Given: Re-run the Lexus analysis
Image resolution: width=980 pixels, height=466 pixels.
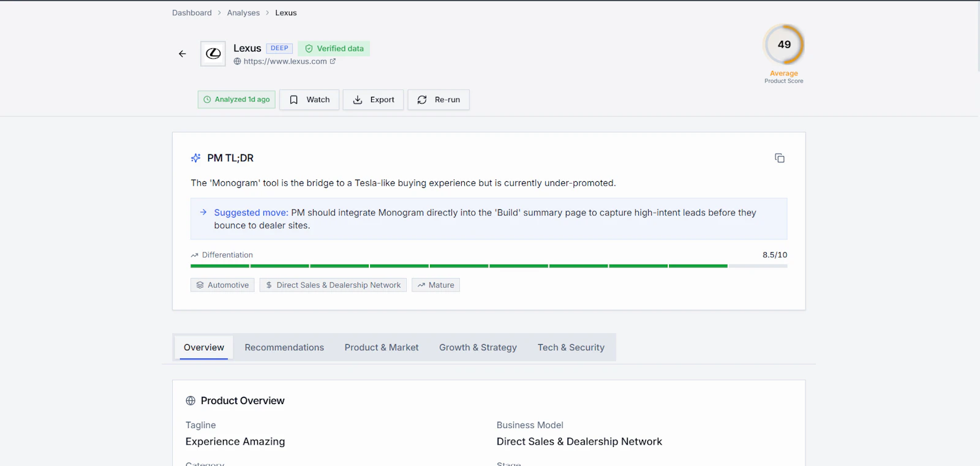Looking at the screenshot, I should click(439, 100).
